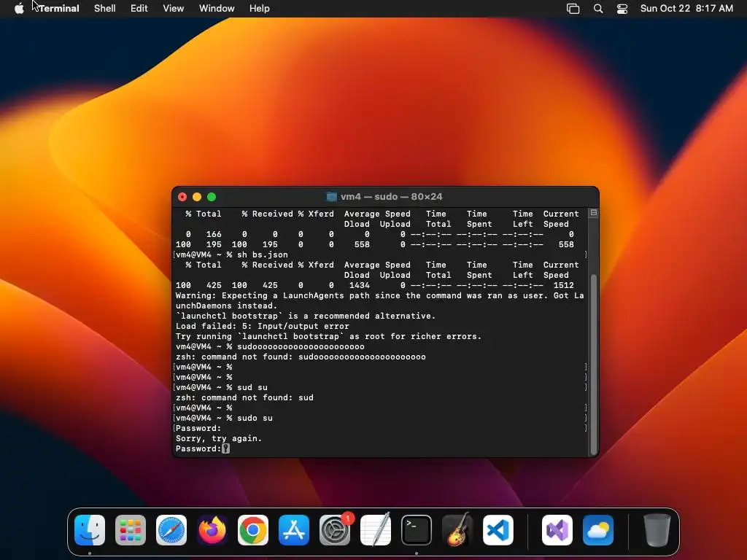Image resolution: width=747 pixels, height=560 pixels.
Task: Click the 1512 current speed value
Action: [564, 285]
